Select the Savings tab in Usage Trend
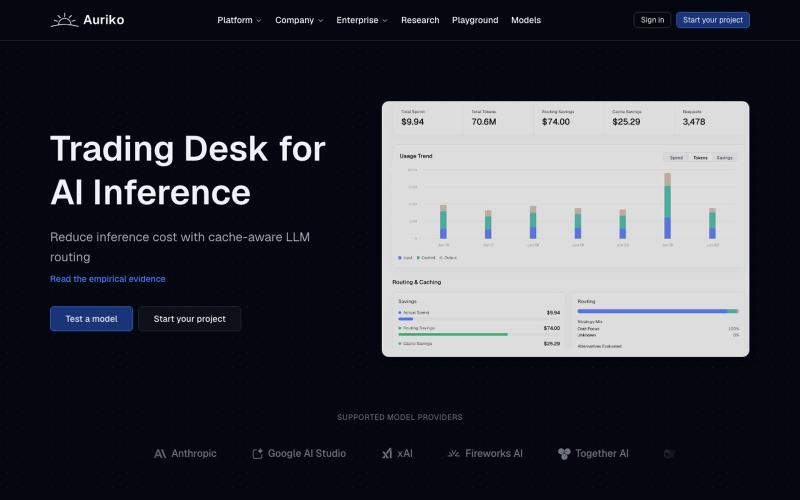This screenshot has height=500, width=800. (724, 158)
